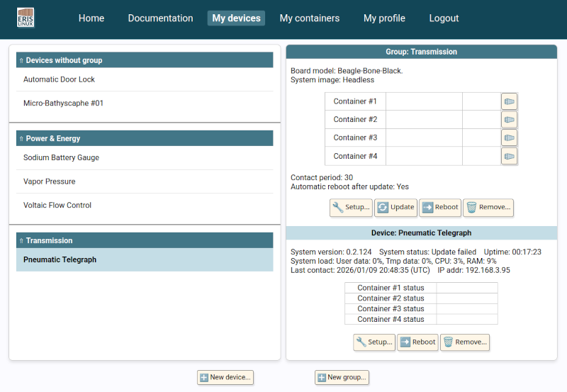The width and height of the screenshot is (567, 392).
Task: Update the Transmission group
Action: (x=395, y=207)
